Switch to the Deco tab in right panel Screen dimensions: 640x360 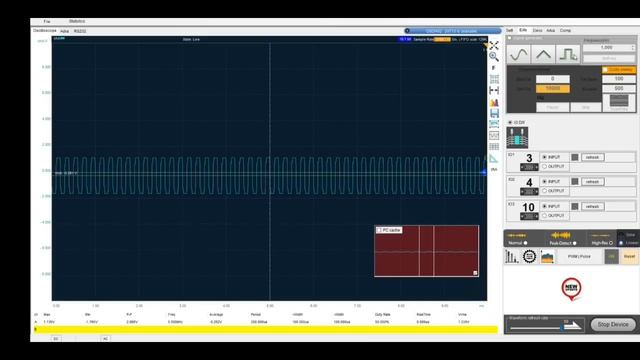(537, 31)
